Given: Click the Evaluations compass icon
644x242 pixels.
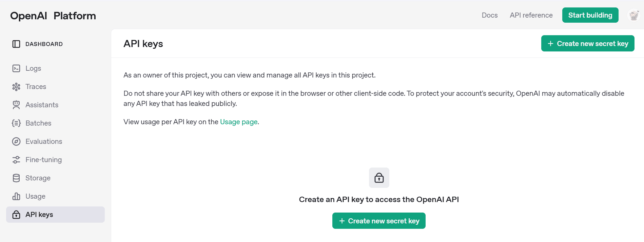Looking at the screenshot, I should (16, 141).
